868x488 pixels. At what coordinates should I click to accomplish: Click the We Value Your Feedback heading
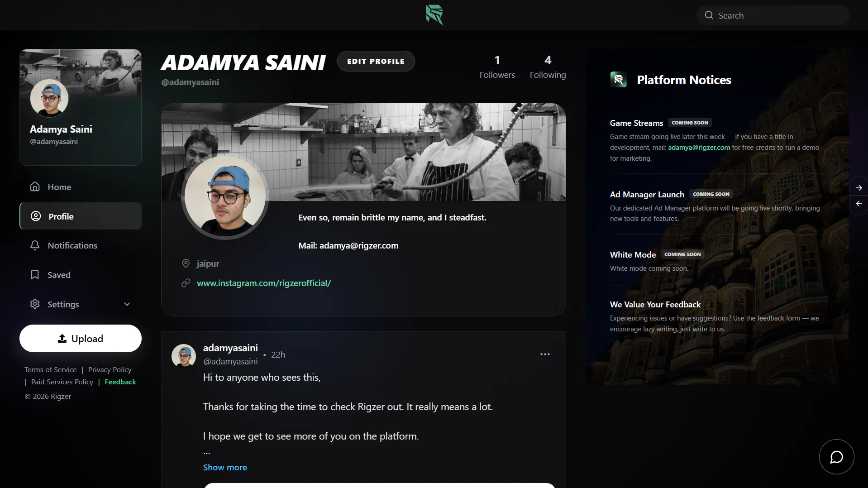[655, 304]
